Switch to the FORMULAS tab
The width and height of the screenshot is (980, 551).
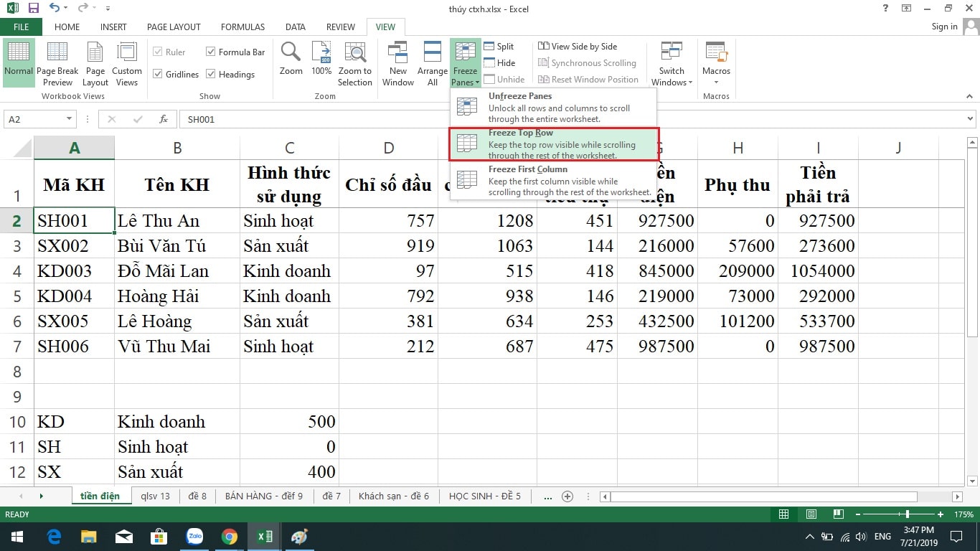pos(242,27)
